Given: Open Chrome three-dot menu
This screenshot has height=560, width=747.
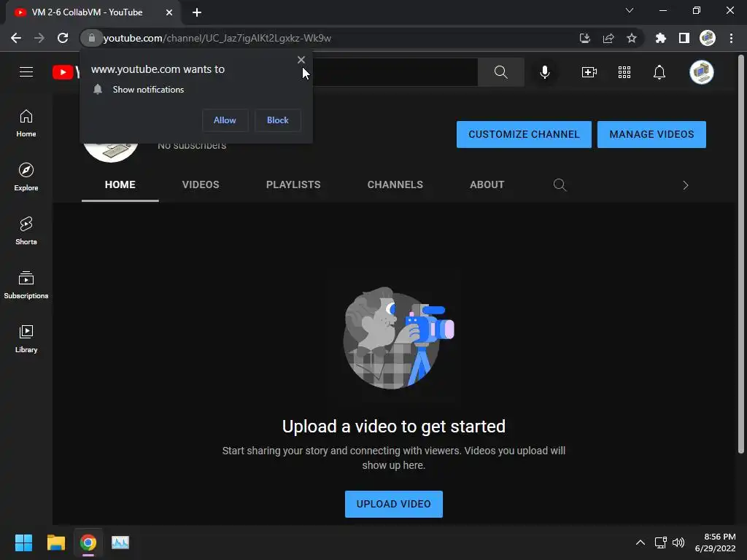Looking at the screenshot, I should point(731,38).
